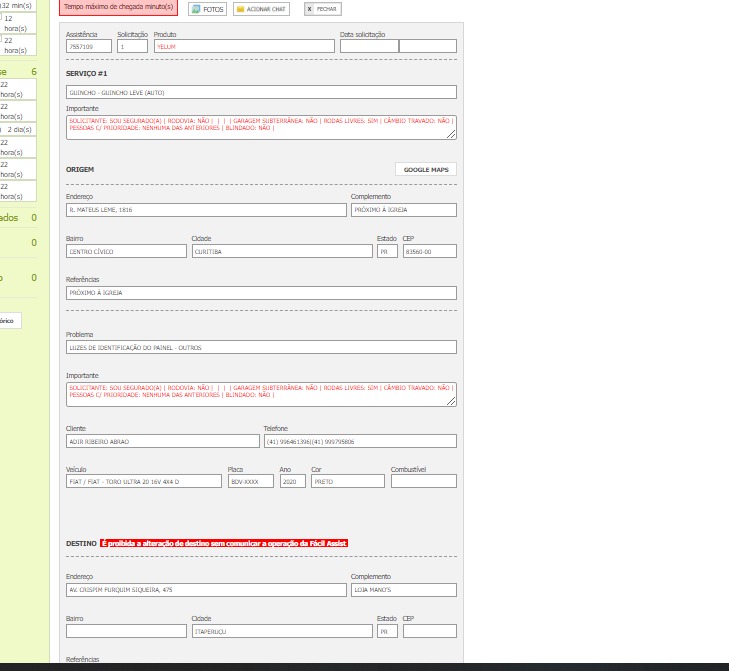Click the Cor field showing Preto
This screenshot has height=671, width=729.
point(348,481)
